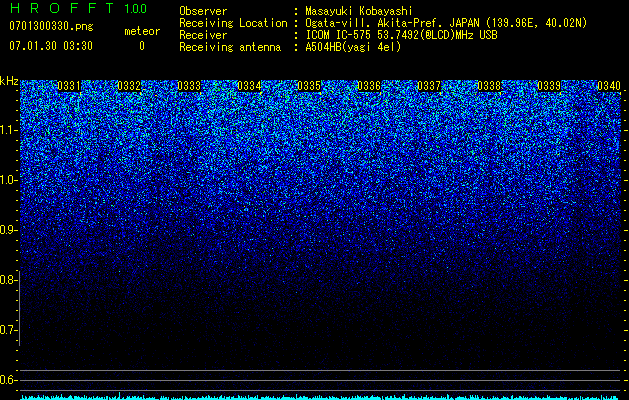The height and width of the screenshot is (400, 629).
Task: Click the Receiving antenna label
Action: (x=230, y=47)
